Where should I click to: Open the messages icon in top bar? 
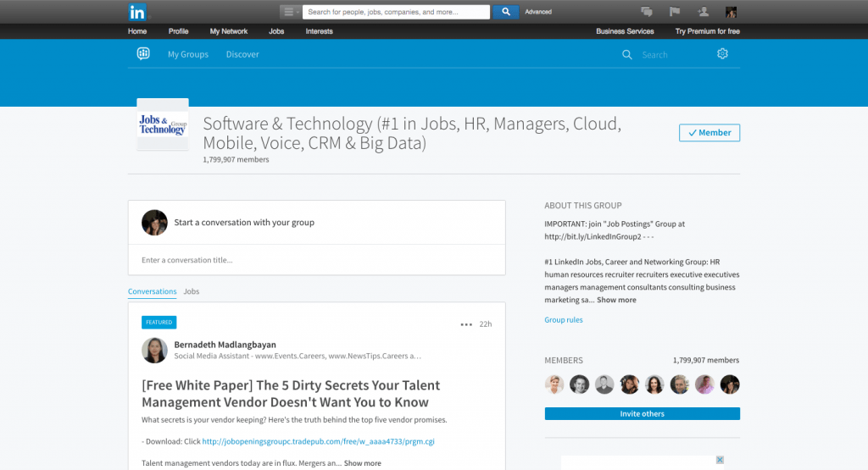647,12
